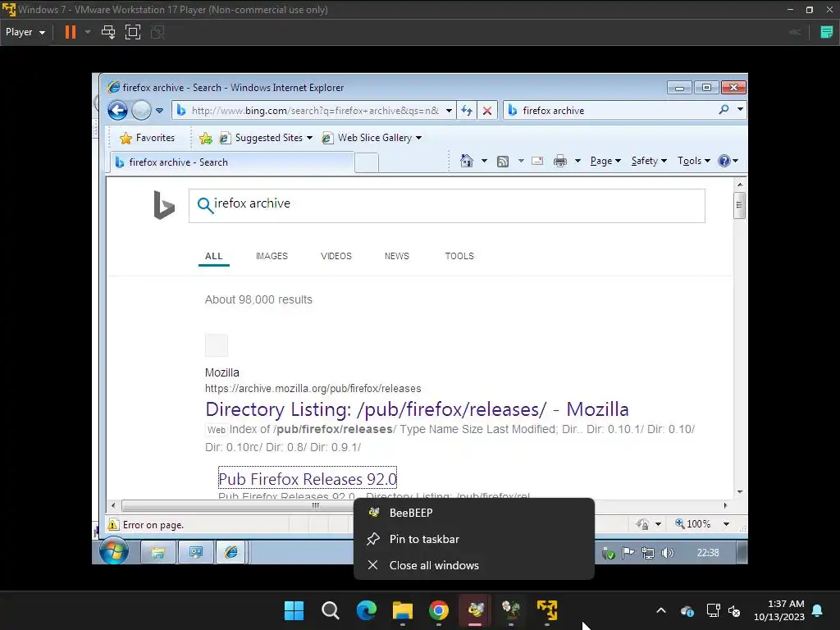Open the IE Help icon menu
The image size is (840, 630).
[x=728, y=161]
